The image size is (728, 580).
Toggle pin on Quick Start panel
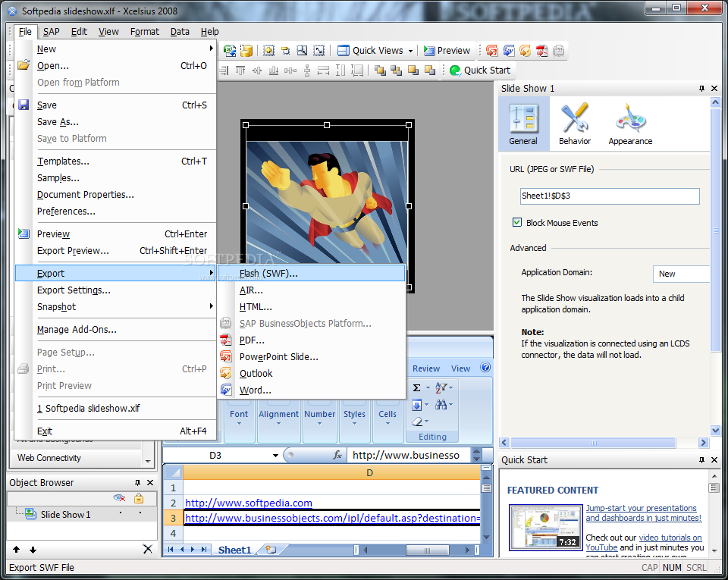click(701, 459)
